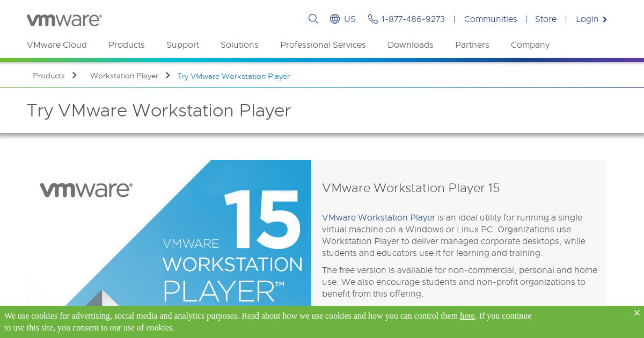Go to Products breadcrumb
This screenshot has height=338, width=644.
click(49, 76)
